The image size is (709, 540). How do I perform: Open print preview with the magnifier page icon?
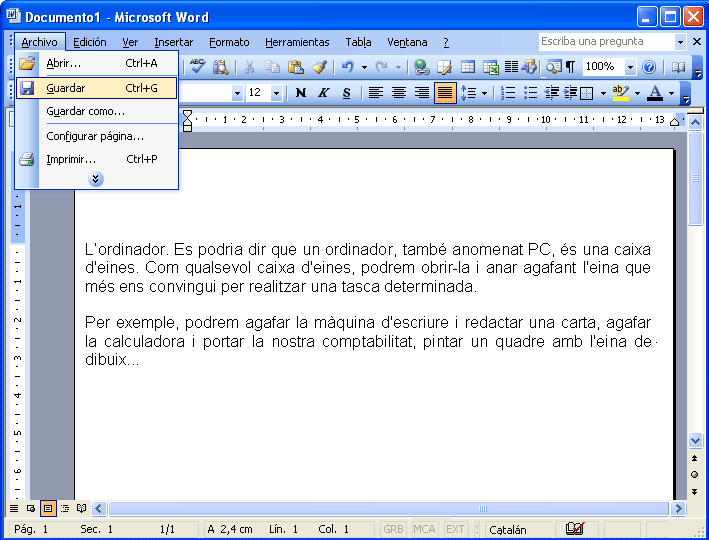tap(221, 67)
